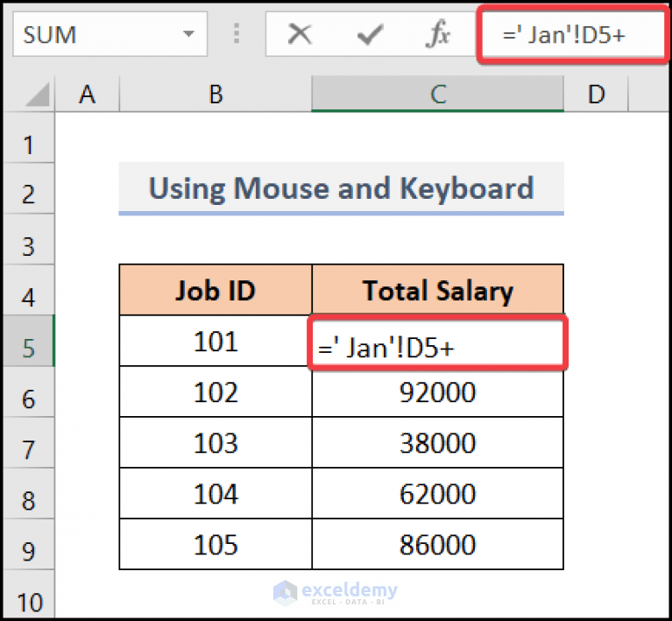Select row 10 header
The height and width of the screenshot is (621, 672).
[29, 595]
